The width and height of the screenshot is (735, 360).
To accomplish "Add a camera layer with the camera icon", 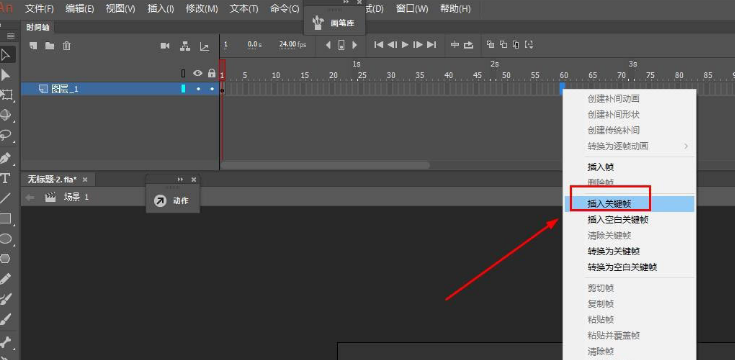I will click(x=165, y=45).
